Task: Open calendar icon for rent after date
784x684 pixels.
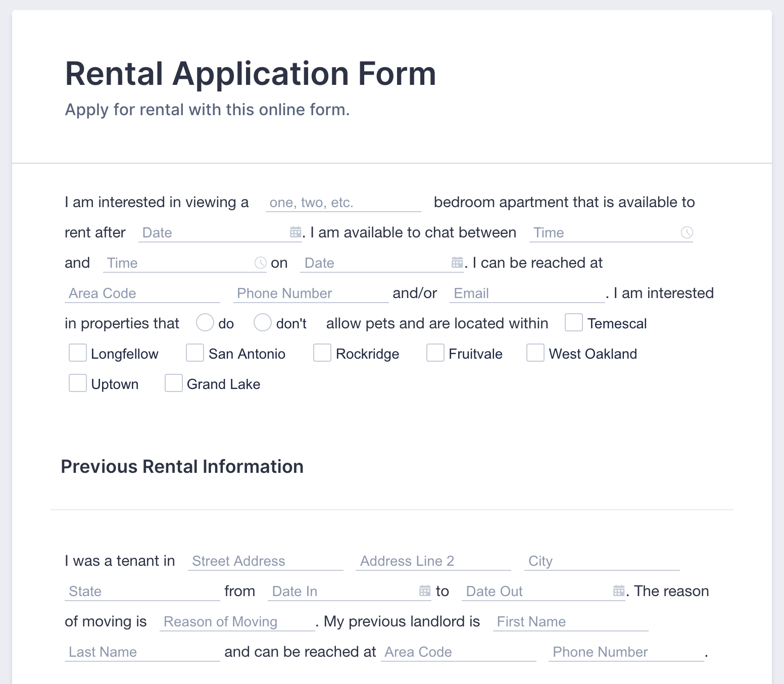Action: pyautogui.click(x=296, y=232)
